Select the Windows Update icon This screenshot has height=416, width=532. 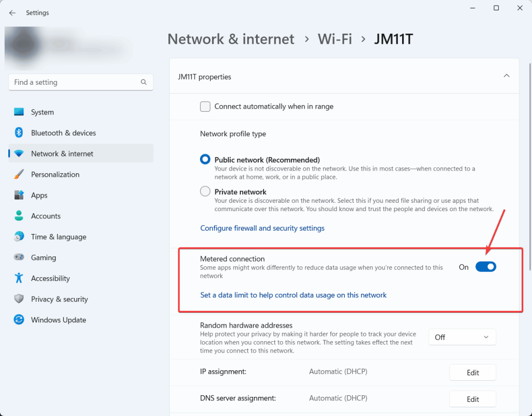(x=19, y=320)
